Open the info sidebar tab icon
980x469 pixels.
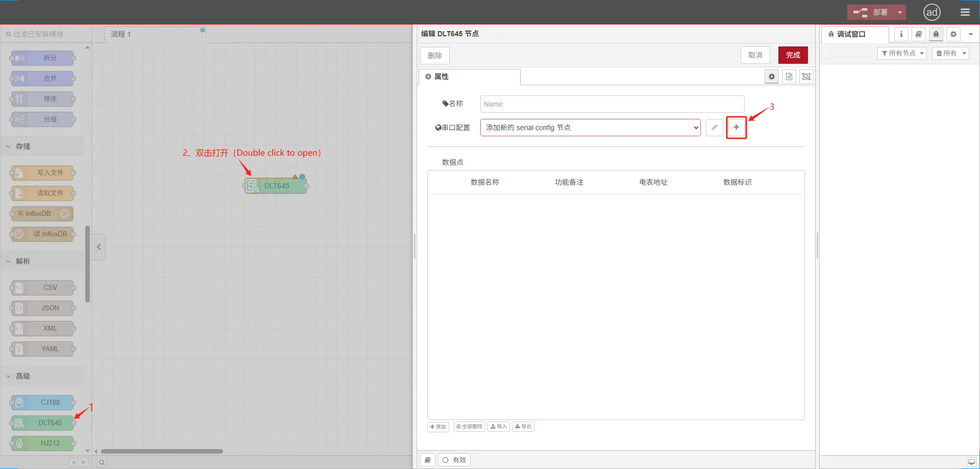click(901, 34)
